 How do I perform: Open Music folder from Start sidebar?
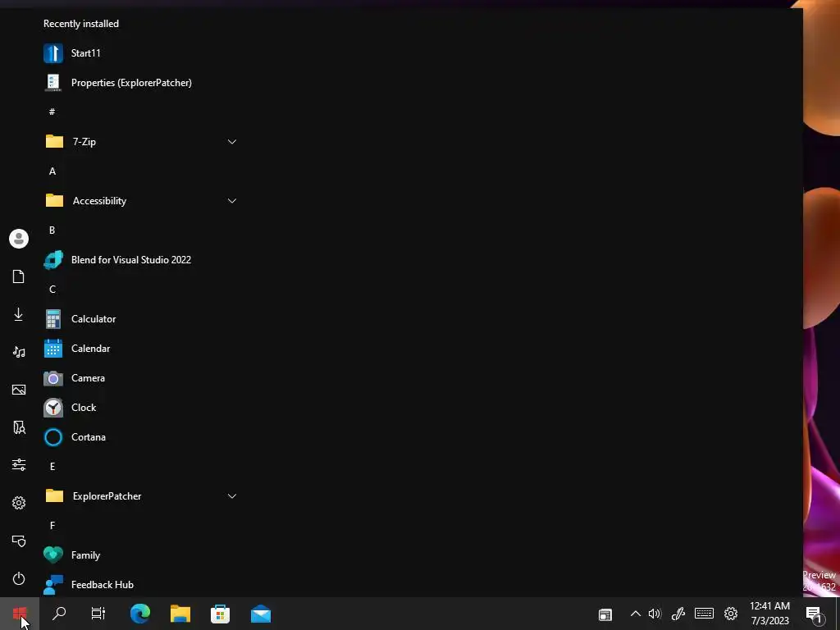click(x=19, y=352)
